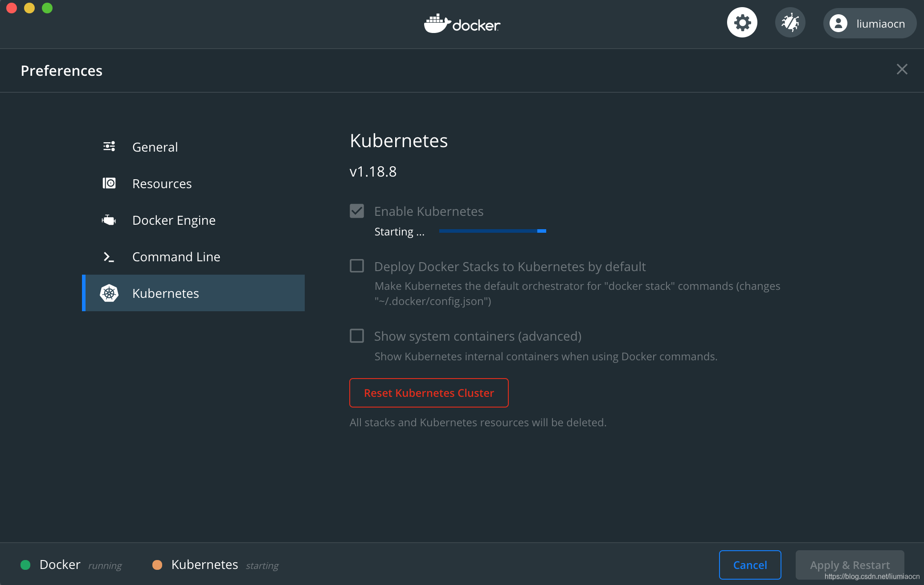This screenshot has width=924, height=585.
Task: Check Show system containers (advanced)
Action: (357, 336)
